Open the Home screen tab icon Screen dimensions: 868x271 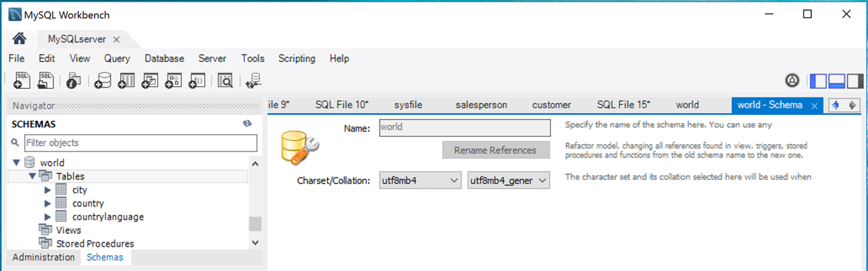(x=19, y=39)
